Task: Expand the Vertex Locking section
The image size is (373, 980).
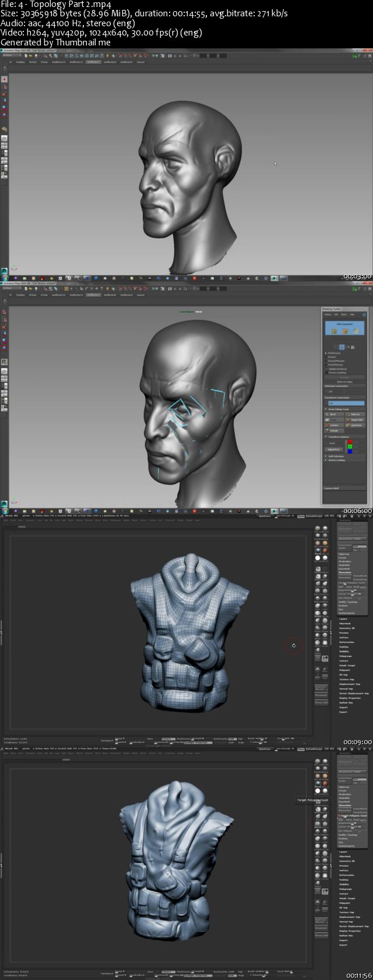Action: point(344,460)
